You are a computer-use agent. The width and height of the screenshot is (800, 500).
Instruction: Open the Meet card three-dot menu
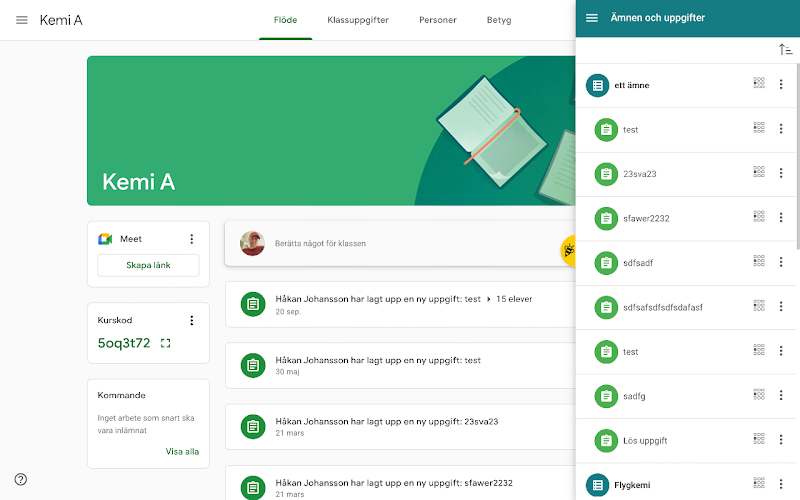tap(192, 239)
